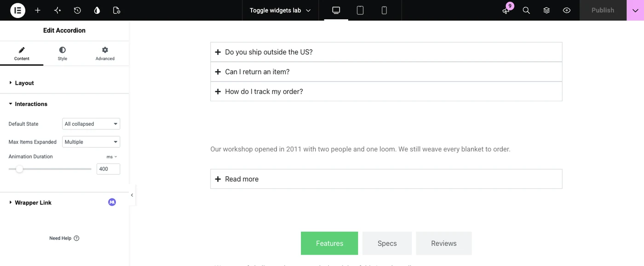
Task: Select the Features tab on the canvas
Action: coord(329,243)
